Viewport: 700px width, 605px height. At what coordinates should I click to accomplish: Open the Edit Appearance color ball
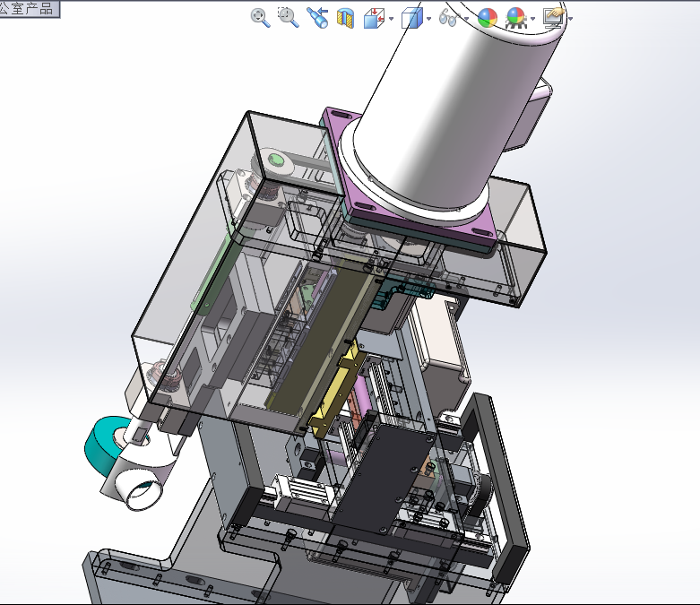(x=487, y=18)
